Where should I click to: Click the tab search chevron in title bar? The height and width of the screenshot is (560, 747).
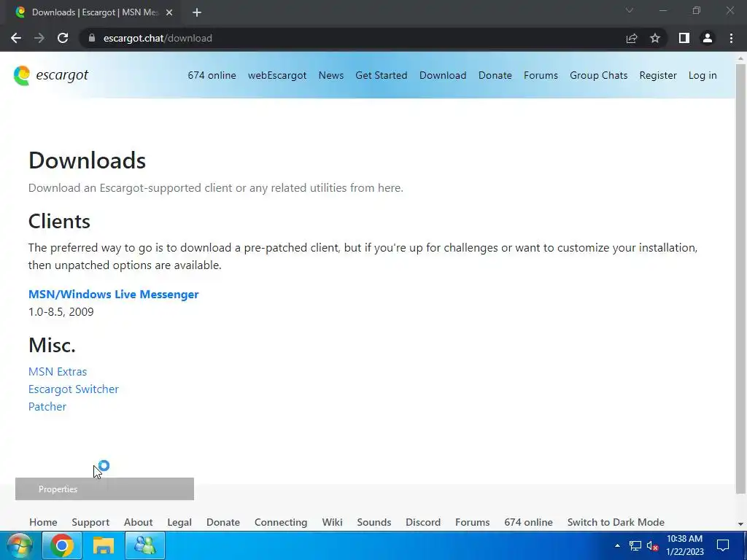click(630, 10)
